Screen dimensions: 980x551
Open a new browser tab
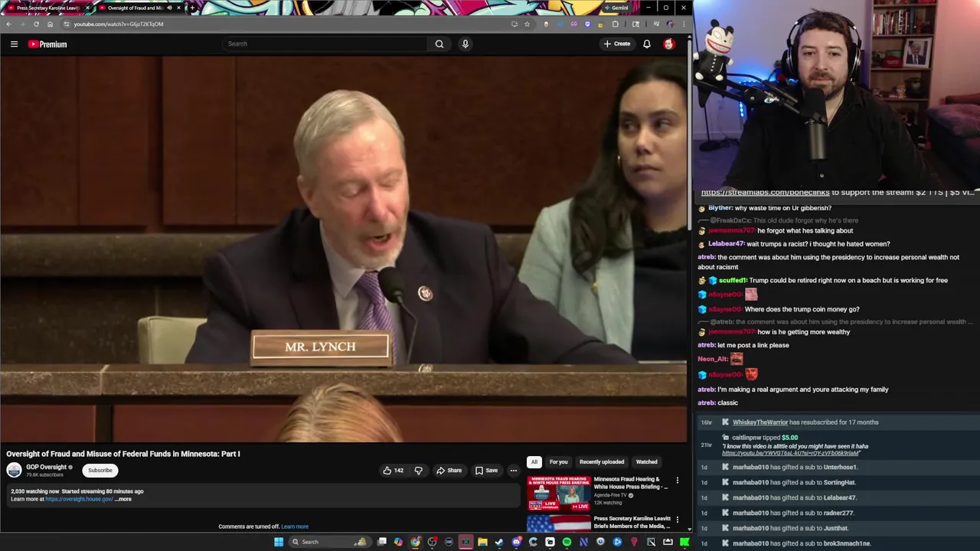tap(192, 8)
